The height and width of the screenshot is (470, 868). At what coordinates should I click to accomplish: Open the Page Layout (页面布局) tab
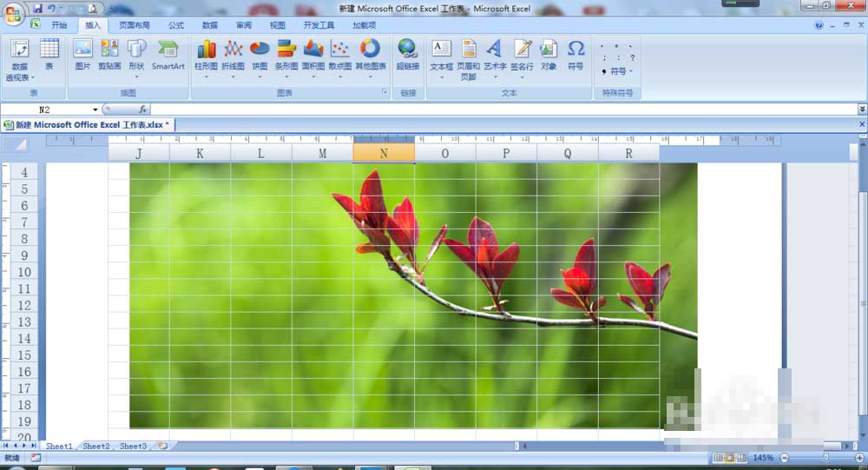tap(135, 25)
